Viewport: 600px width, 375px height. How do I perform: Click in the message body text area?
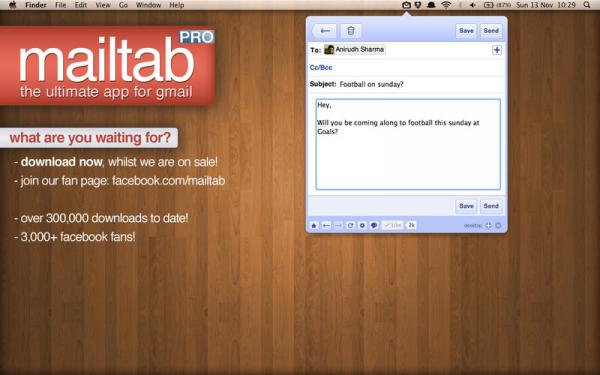tap(408, 144)
